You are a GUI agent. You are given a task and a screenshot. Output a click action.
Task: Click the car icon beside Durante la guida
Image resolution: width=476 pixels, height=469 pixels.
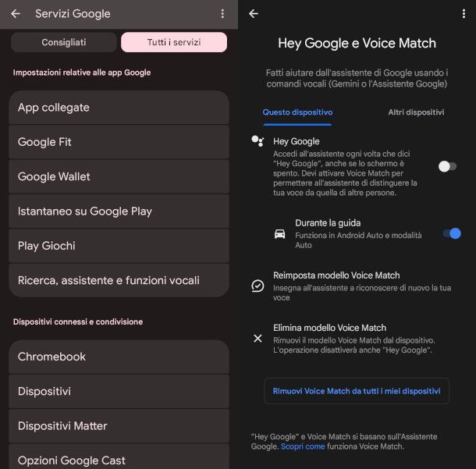279,234
